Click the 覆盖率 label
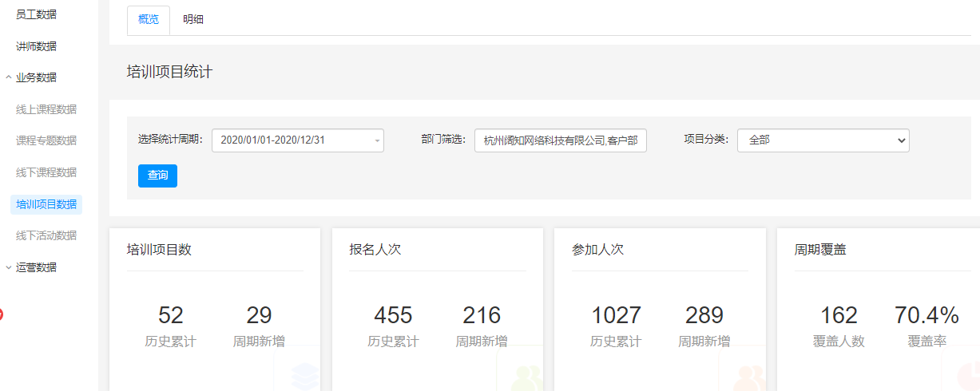Viewport: 980px width, 391px height. tap(927, 342)
